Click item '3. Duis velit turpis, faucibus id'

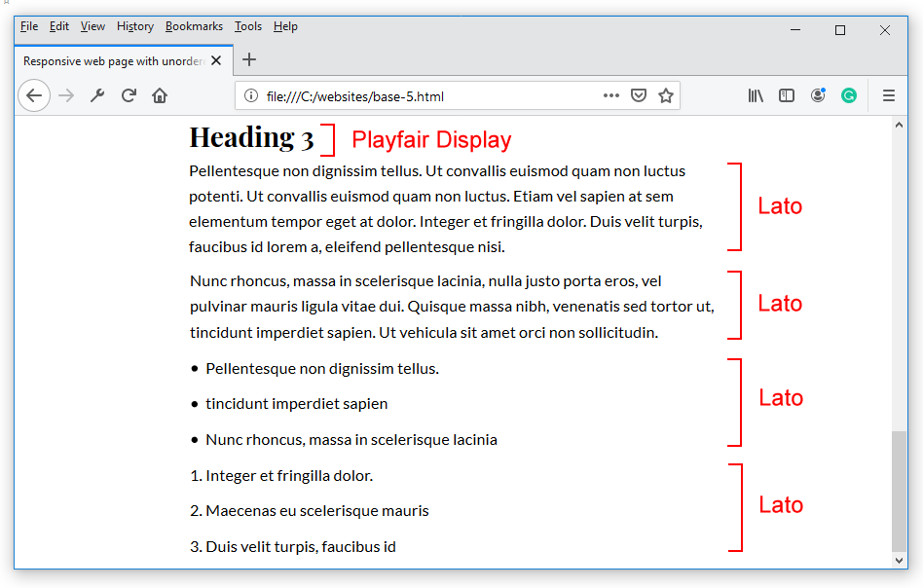pyautogui.click(x=293, y=547)
